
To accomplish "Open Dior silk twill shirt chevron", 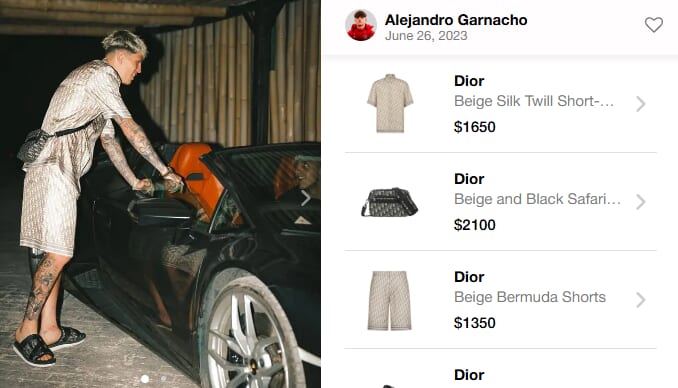I will pyautogui.click(x=641, y=104).
